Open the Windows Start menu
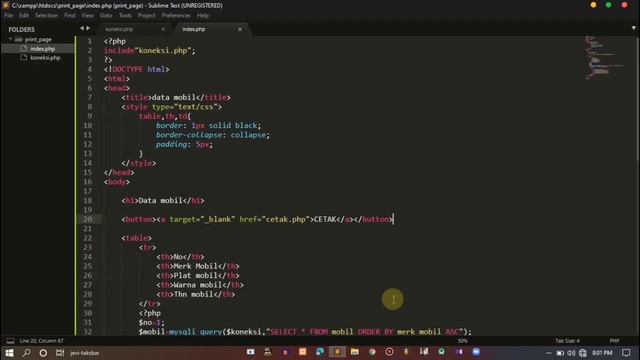 point(9,353)
